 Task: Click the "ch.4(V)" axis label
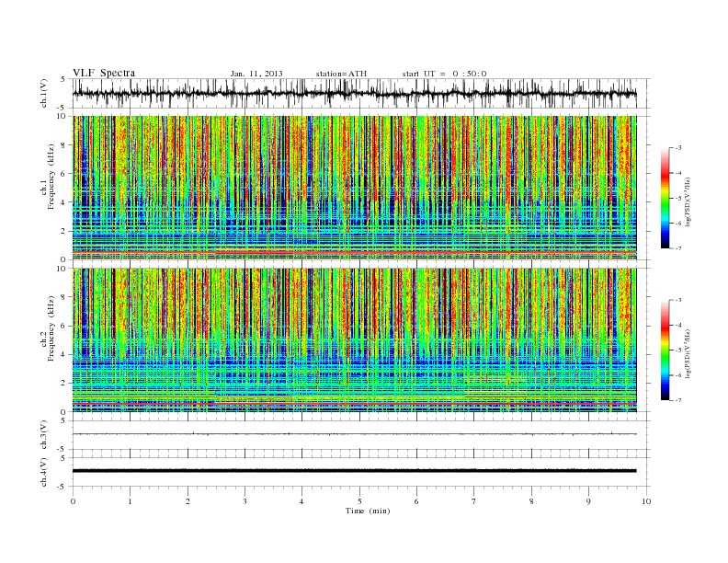coord(44,472)
